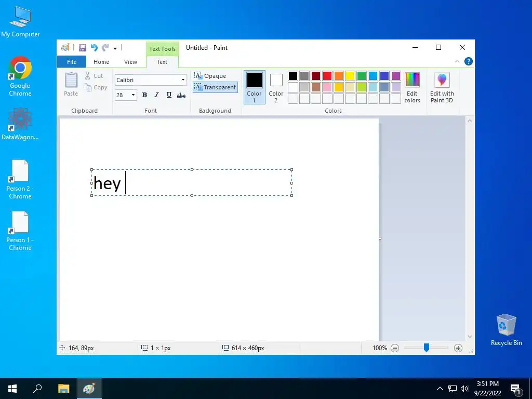Click the Paint taskbar button
Viewport: 532px width, 399px height.
click(89, 389)
